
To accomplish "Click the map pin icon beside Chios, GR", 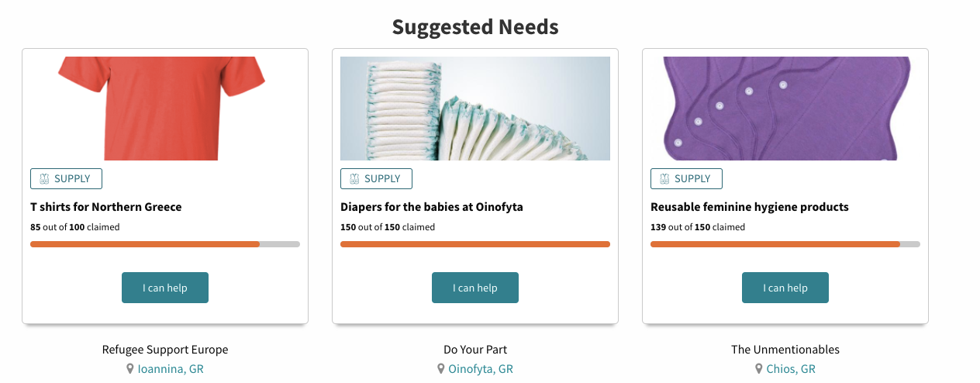I will (758, 369).
